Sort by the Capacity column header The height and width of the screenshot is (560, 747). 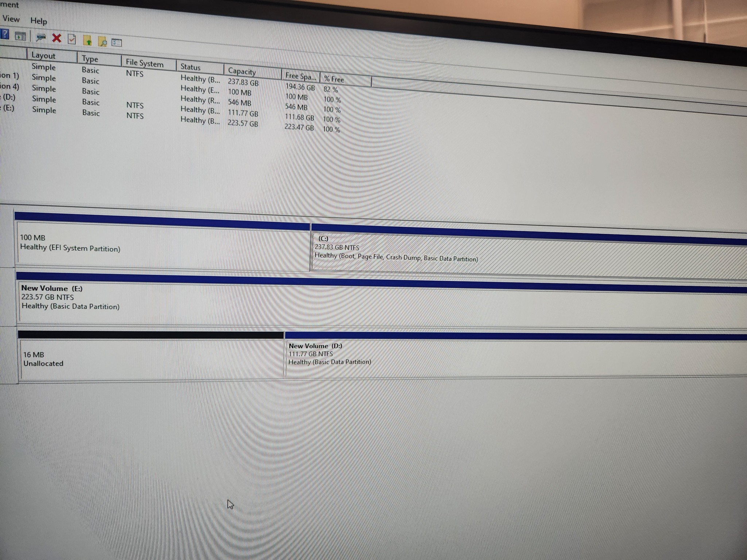coord(252,71)
